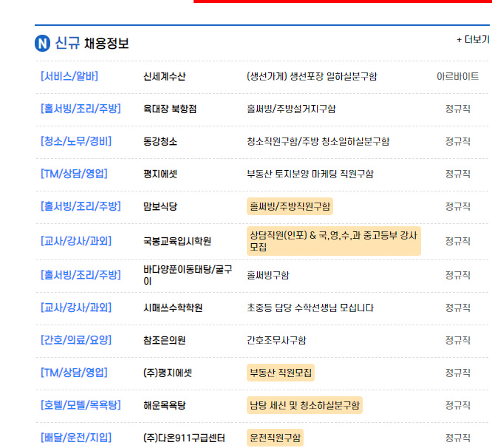Click 정규직 in the (주)다온911구급센터 row
492x448 pixels.
tap(458, 438)
